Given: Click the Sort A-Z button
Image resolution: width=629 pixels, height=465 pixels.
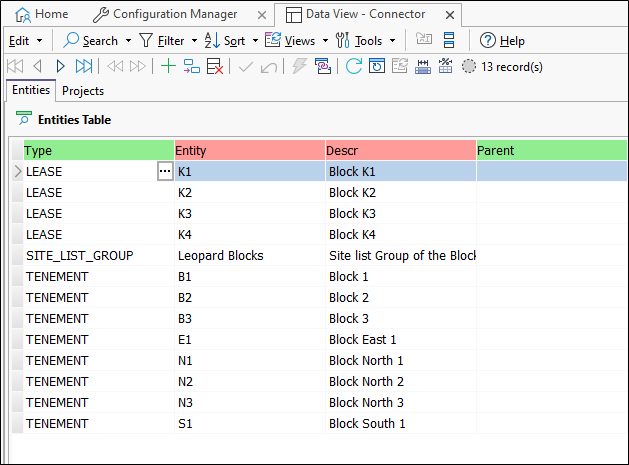Looking at the screenshot, I should (x=225, y=41).
